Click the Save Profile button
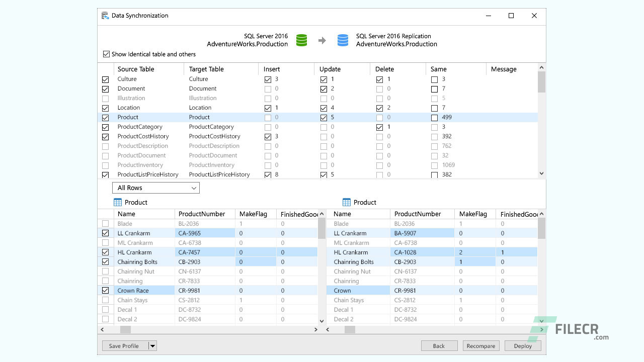 click(125, 346)
